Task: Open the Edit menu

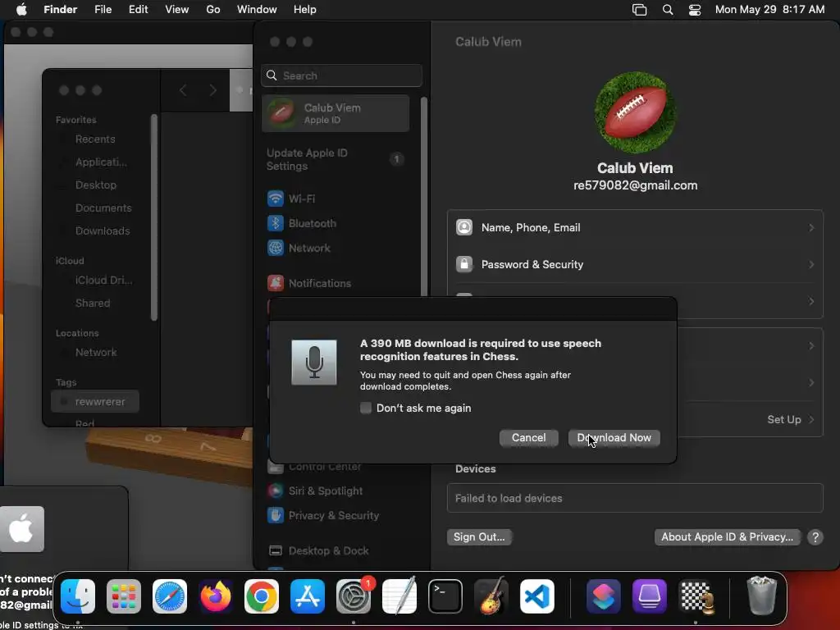Action: [138, 10]
